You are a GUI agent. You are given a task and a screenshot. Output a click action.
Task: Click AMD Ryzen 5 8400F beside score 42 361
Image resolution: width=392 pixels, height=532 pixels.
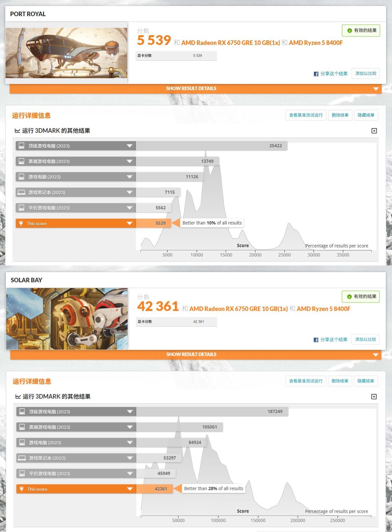[324, 309]
